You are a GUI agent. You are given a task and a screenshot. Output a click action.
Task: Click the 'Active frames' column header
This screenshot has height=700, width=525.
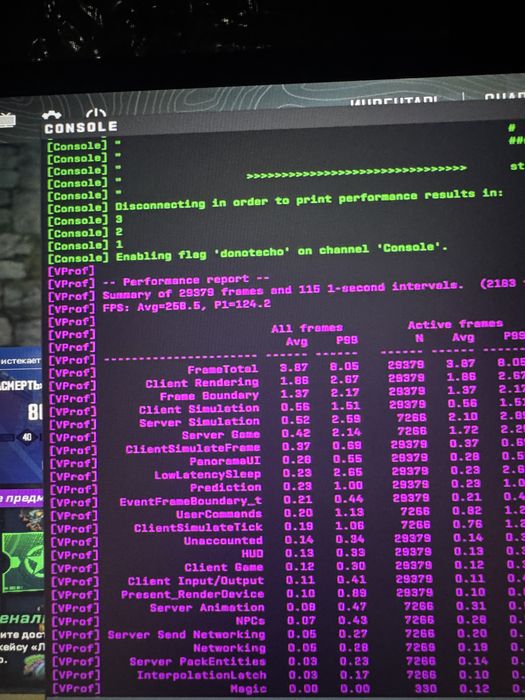click(x=455, y=324)
